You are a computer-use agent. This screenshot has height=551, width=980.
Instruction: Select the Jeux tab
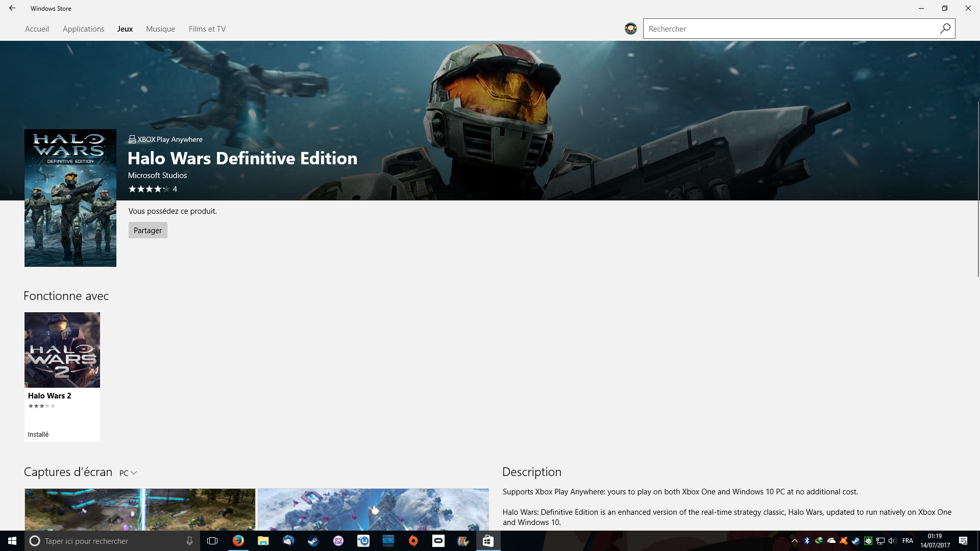[125, 29]
